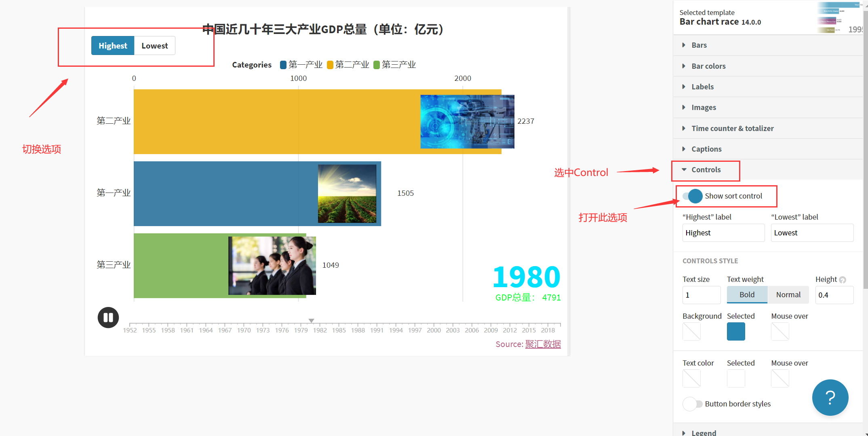Set text weight to Normal
The image size is (868, 436).
tap(788, 295)
